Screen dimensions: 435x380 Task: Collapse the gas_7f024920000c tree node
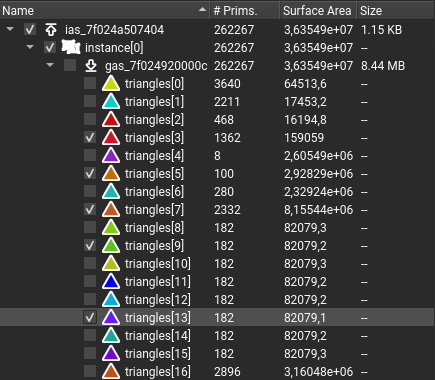[50, 65]
